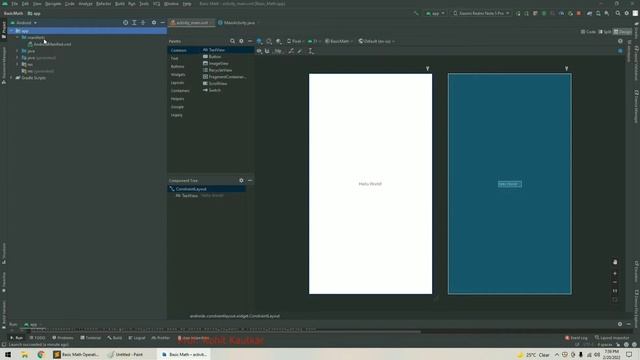Open the Logcat tool window
The height and width of the screenshot is (360, 640).
(137, 338)
